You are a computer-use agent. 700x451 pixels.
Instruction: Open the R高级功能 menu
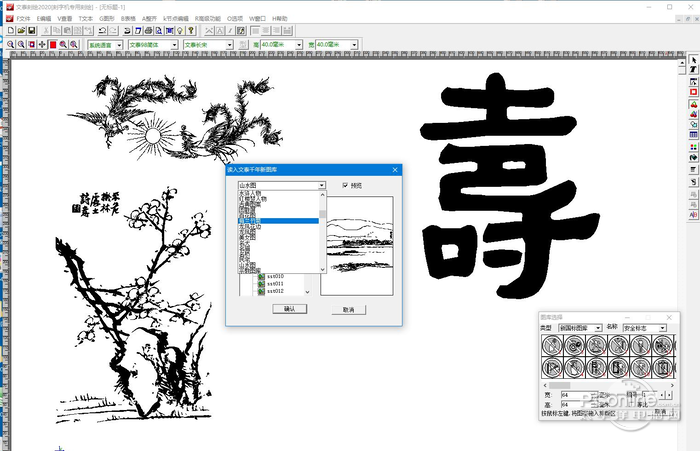coord(209,18)
